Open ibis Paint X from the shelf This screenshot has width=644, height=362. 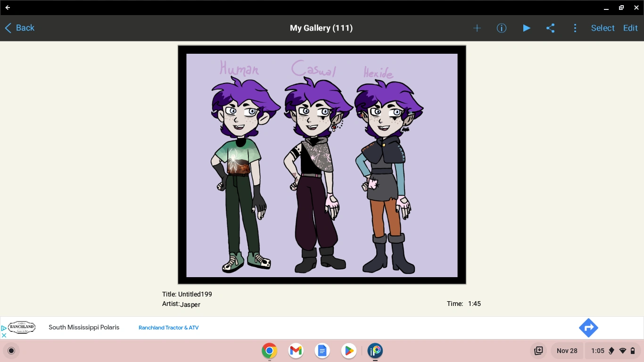376,351
